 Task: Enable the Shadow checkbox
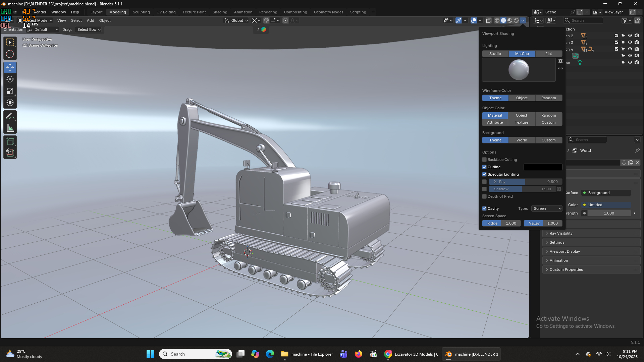pos(484,189)
